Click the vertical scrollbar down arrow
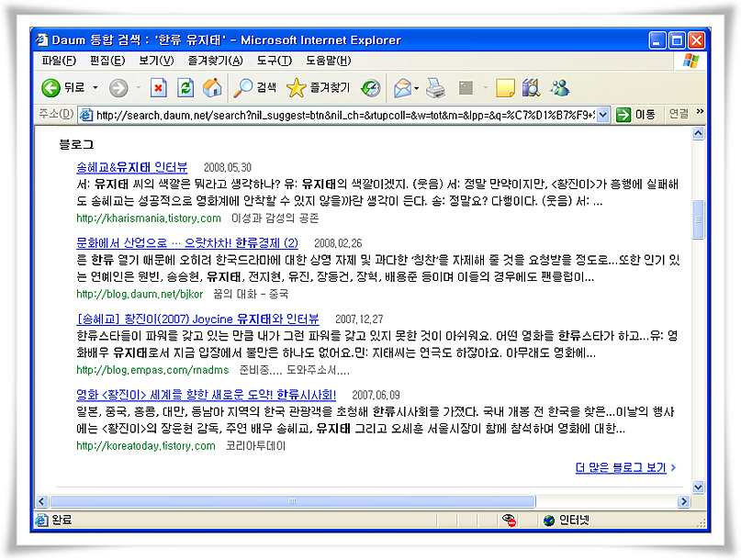Image resolution: width=741 pixels, height=560 pixels. point(698,487)
